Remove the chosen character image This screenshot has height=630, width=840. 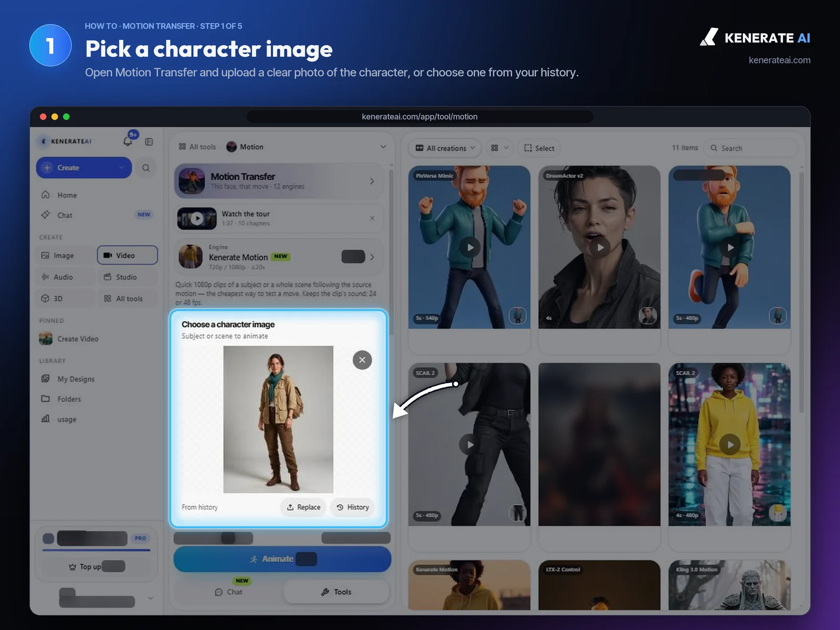point(362,360)
